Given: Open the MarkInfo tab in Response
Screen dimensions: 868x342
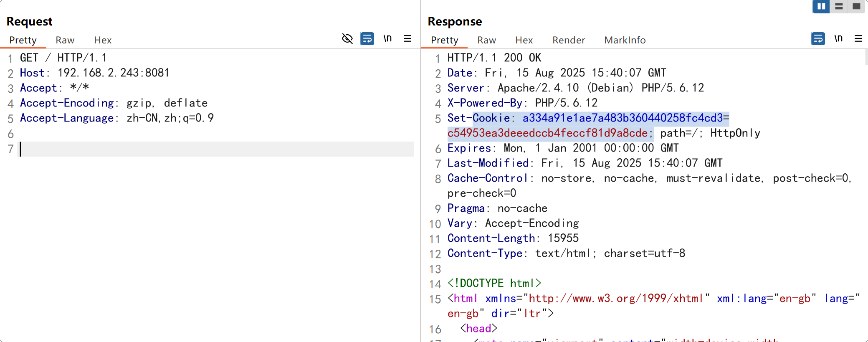Looking at the screenshot, I should click(x=625, y=40).
